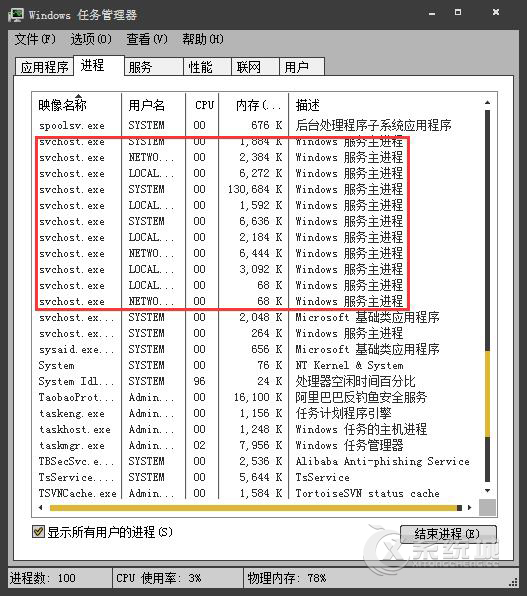Select the 进程 tab
Viewport: 527px width, 596px height.
99,65
